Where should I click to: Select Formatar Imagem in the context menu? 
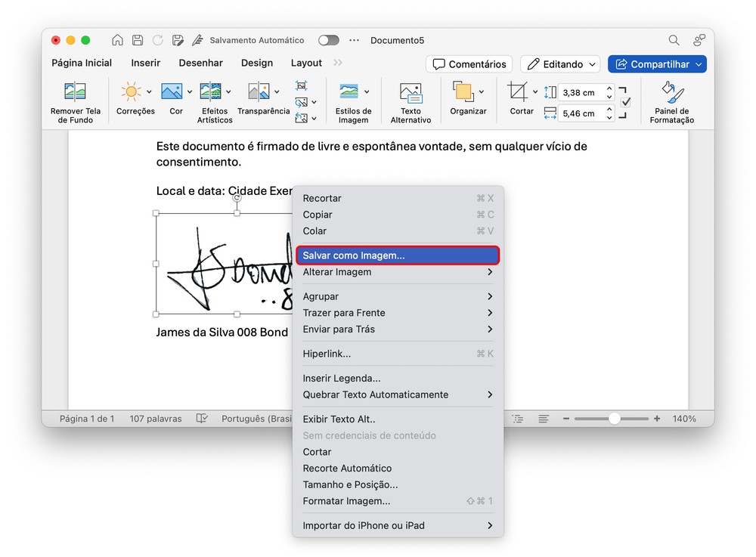click(346, 501)
